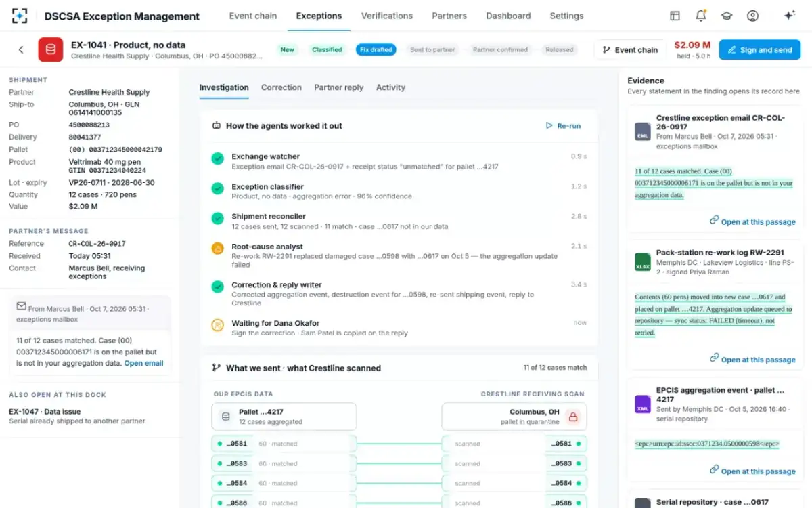Click the Event chain button
Image resolution: width=812 pixels, height=508 pixels.
pyautogui.click(x=629, y=49)
